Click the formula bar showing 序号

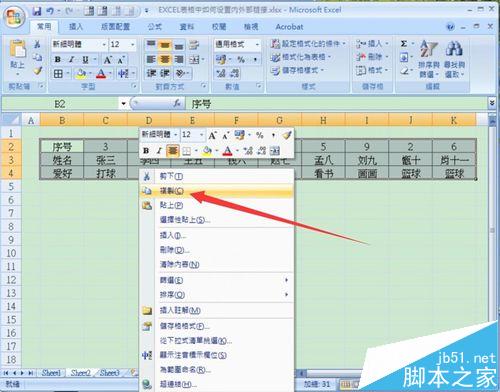pyautogui.click(x=337, y=104)
